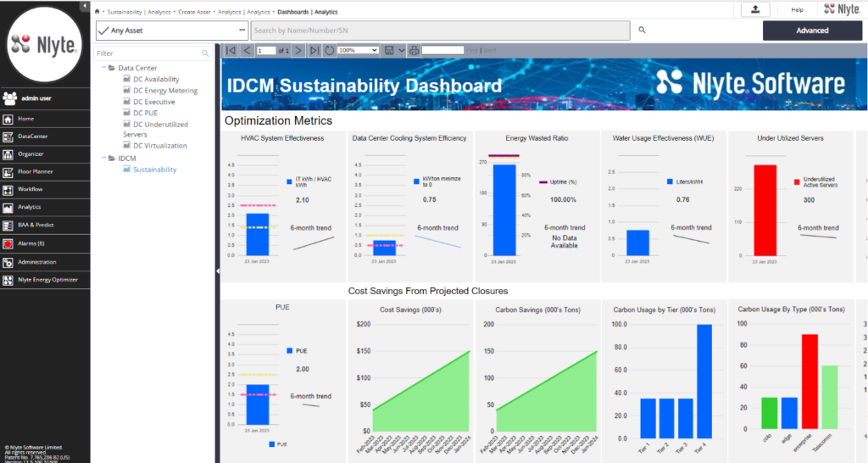The width and height of the screenshot is (868, 463).
Task: Click the Search by Name/Number/SN field
Action: click(441, 31)
